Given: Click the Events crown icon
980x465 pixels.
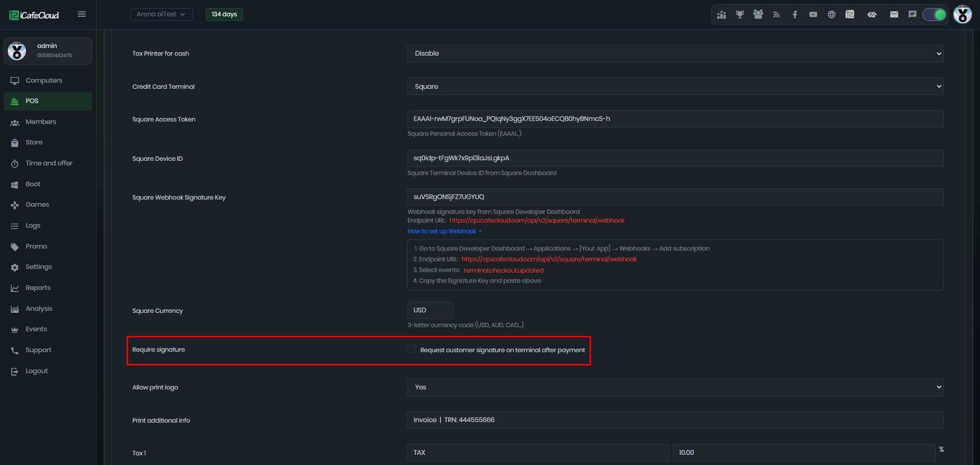Looking at the screenshot, I should pos(15,330).
